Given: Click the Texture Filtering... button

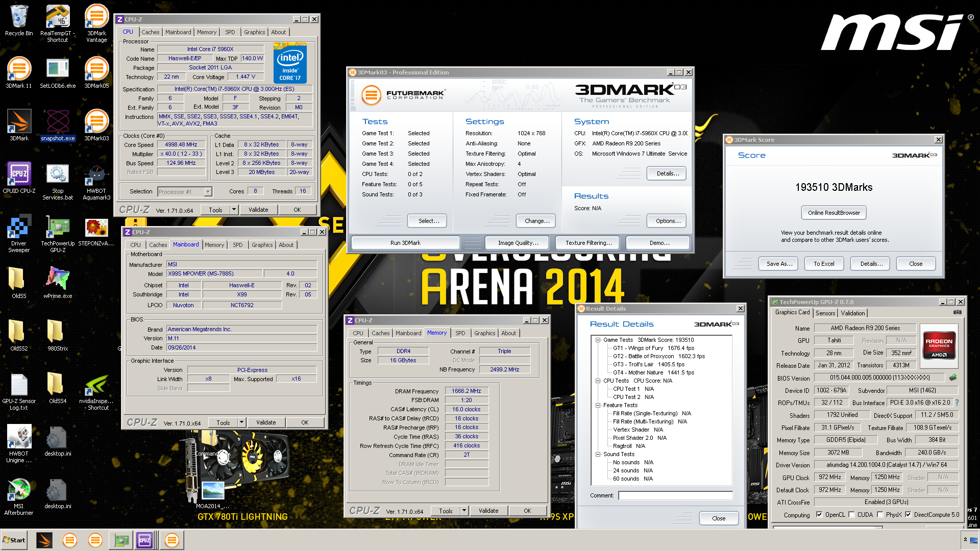Looking at the screenshot, I should pos(588,243).
